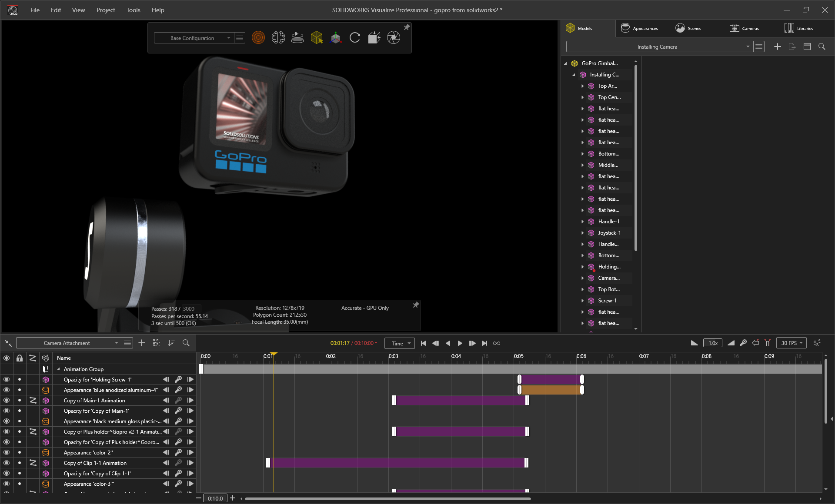Viewport: 835px width, 504px height.
Task: Hide the Opacity for 'Holding Screw-1' track
Action: coord(7,379)
